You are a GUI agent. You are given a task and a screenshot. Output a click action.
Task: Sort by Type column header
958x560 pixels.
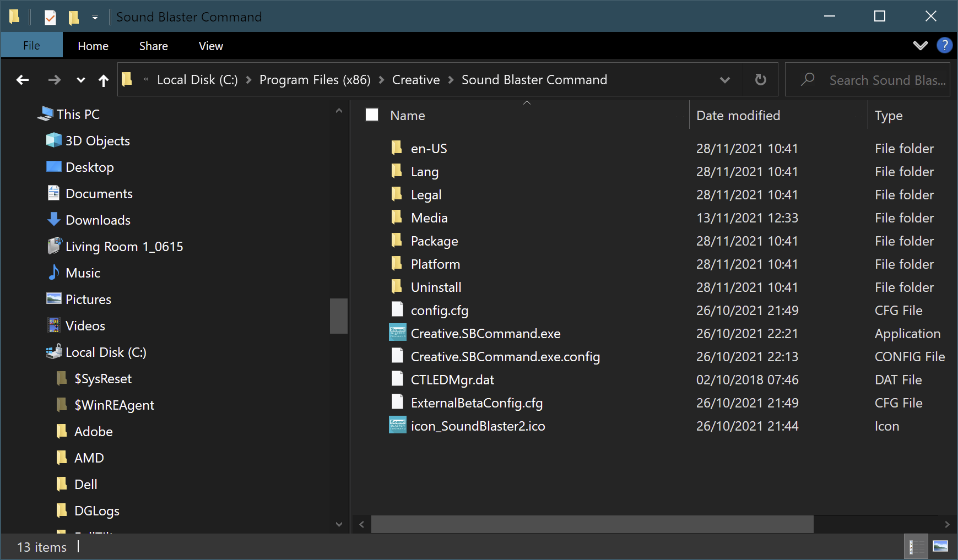pos(889,116)
